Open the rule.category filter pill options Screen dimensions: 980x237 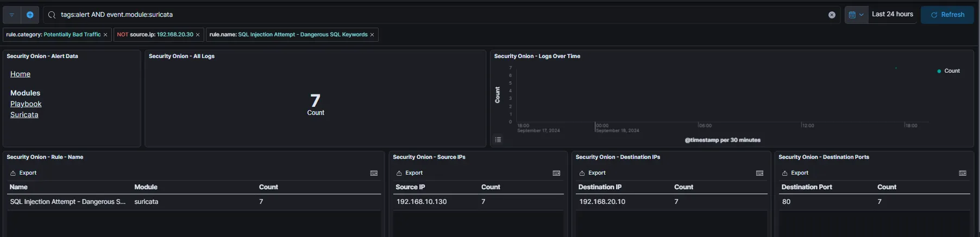[53, 35]
